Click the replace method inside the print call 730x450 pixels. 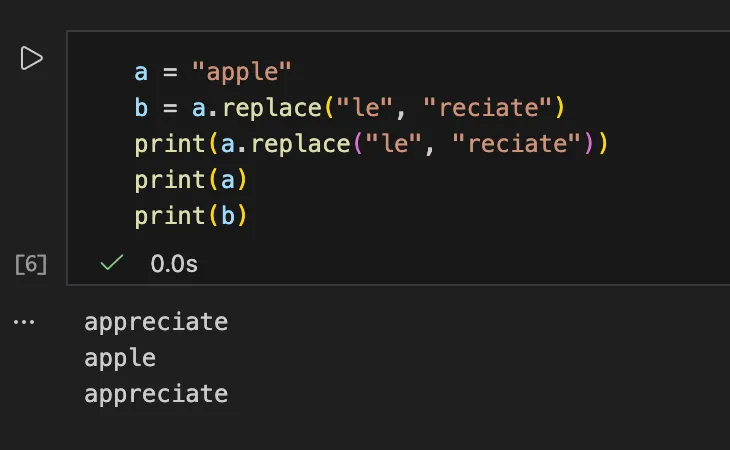pyautogui.click(x=304, y=144)
